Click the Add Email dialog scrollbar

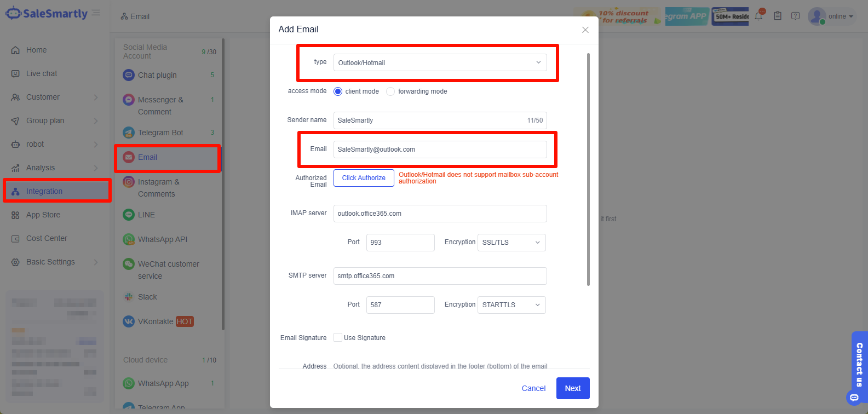[x=589, y=169]
